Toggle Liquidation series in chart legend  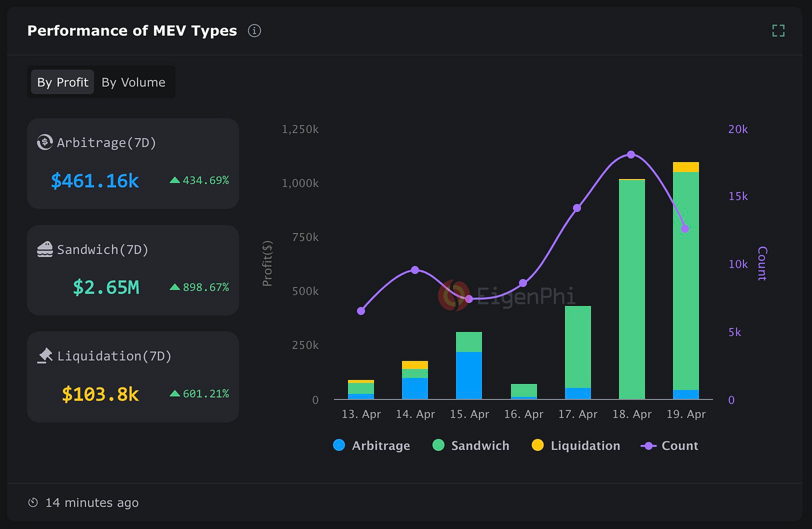coord(576,445)
